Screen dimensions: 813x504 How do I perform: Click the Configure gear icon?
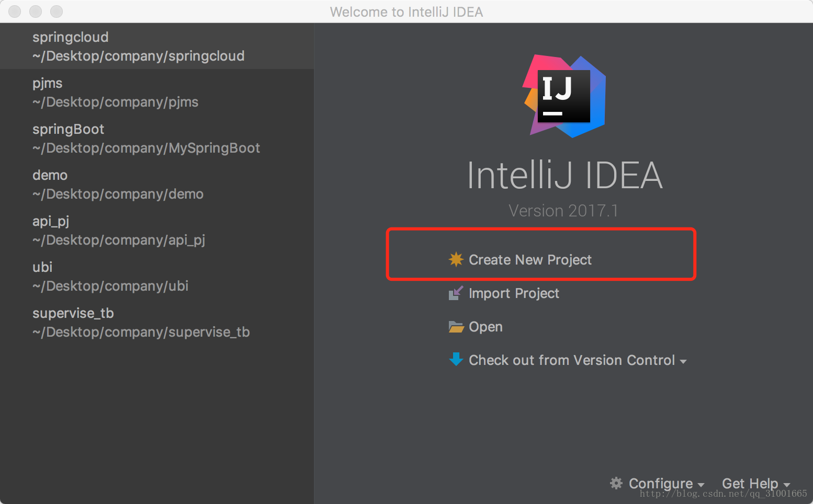tap(616, 483)
